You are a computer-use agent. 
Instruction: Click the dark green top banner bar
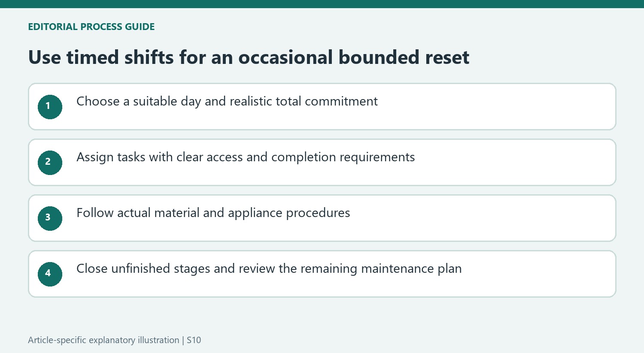click(x=322, y=4)
